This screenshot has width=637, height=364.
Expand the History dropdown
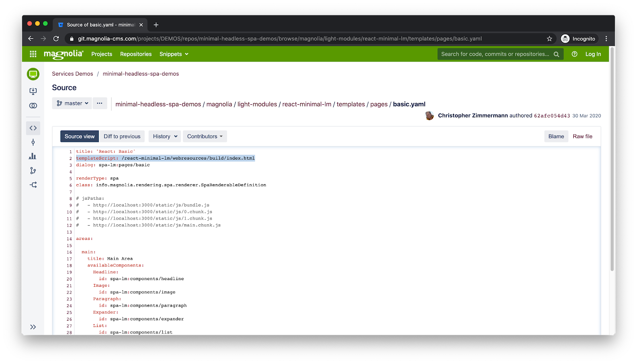[165, 136]
